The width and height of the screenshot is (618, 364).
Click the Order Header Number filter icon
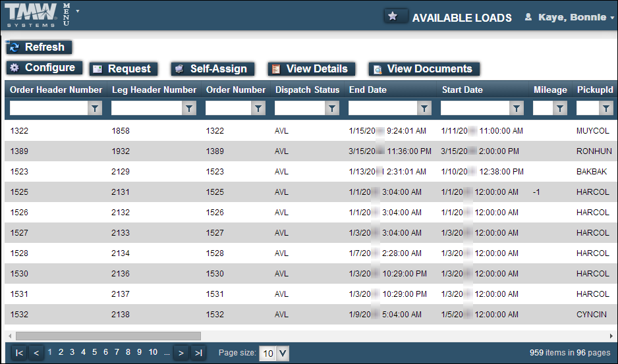click(x=95, y=109)
